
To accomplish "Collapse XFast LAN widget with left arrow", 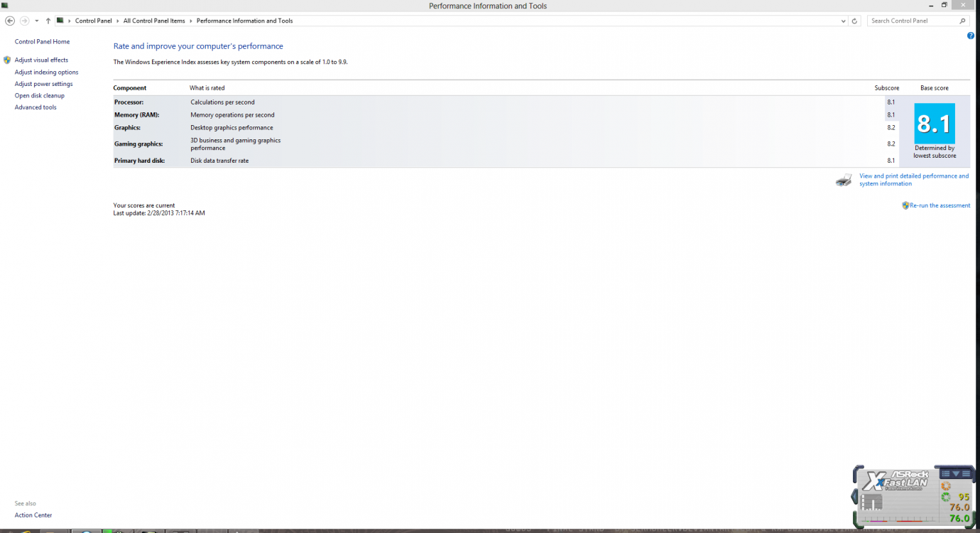I will pos(854,495).
